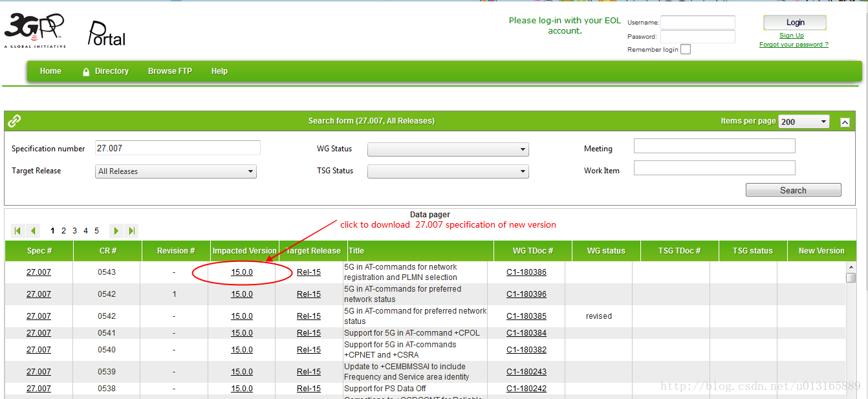This screenshot has width=868, height=399.
Task: Open the Help menu item
Action: (219, 71)
